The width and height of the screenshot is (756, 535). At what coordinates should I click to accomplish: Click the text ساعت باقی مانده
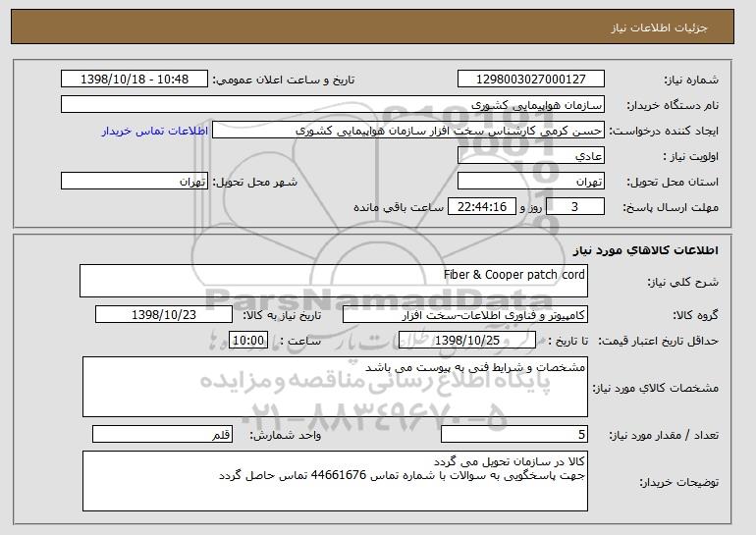point(399,208)
